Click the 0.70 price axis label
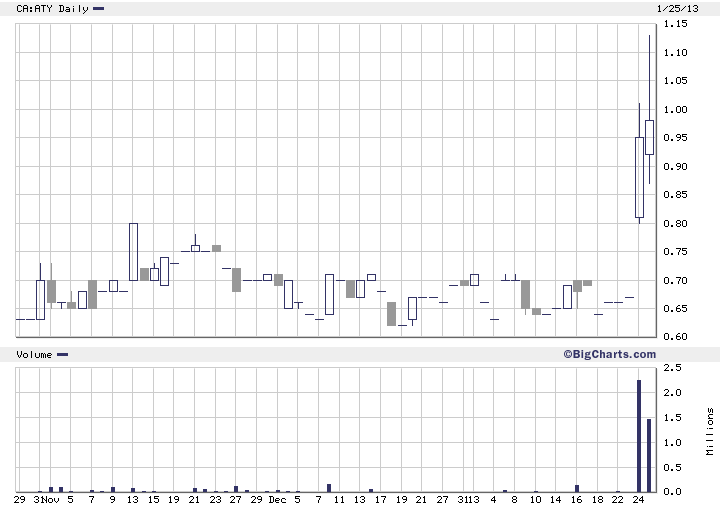This screenshot has width=720, height=510. pos(675,280)
